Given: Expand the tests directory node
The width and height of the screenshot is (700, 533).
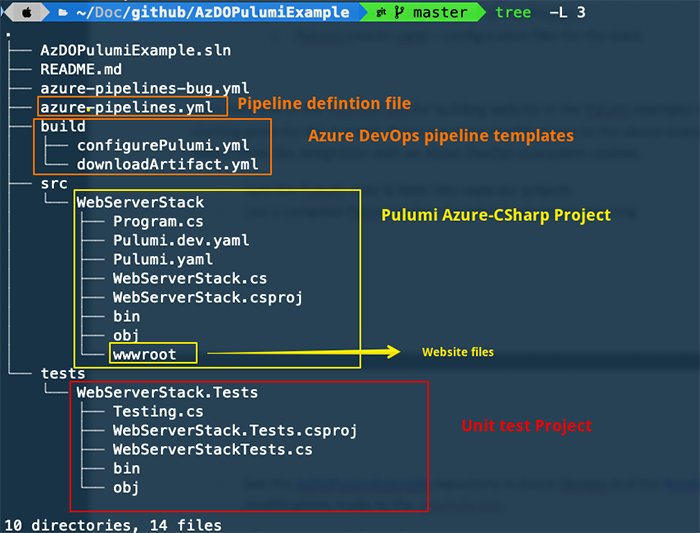Looking at the screenshot, I should click(x=62, y=373).
